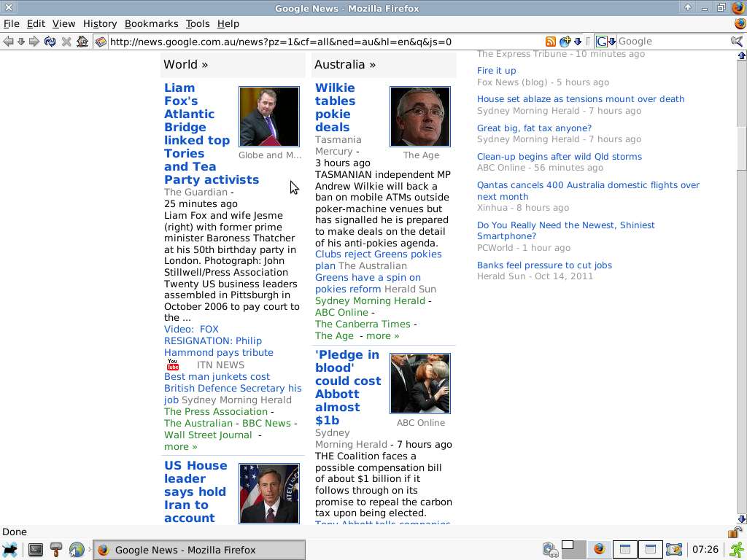
Task: Open 'Clubs reject Greens pokies plan' link
Action: [x=379, y=260]
